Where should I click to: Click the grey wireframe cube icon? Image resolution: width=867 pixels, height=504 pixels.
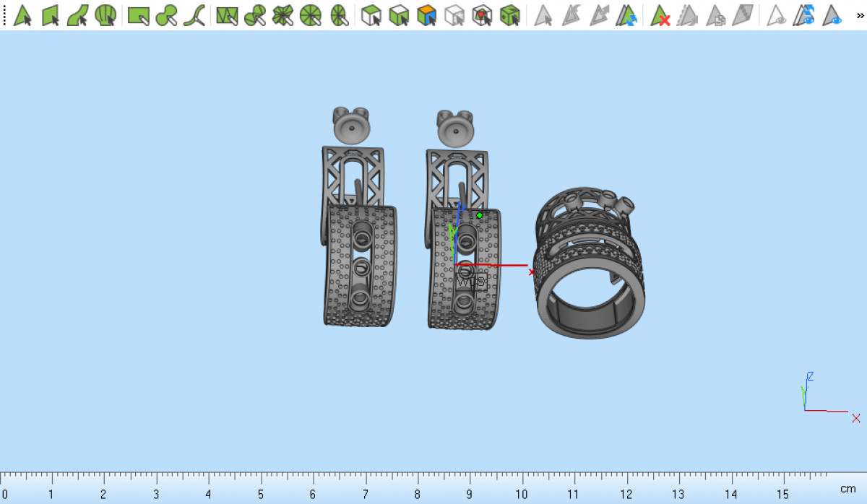coord(454,15)
